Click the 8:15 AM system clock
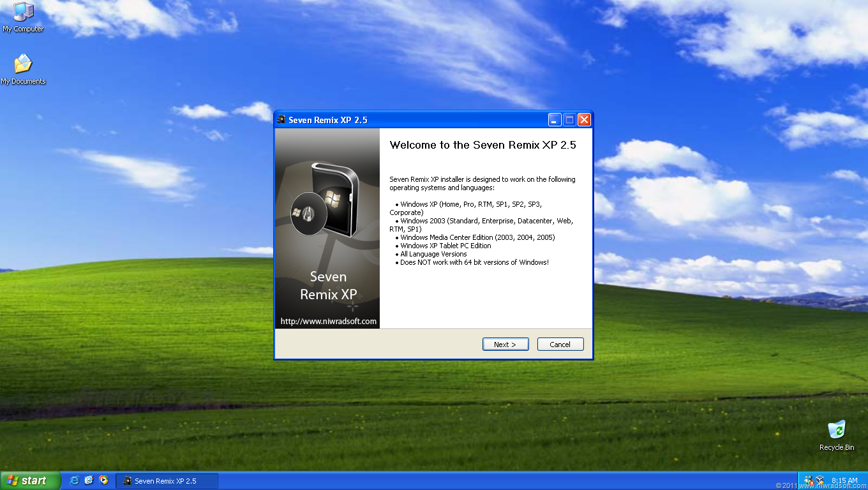 click(x=844, y=480)
